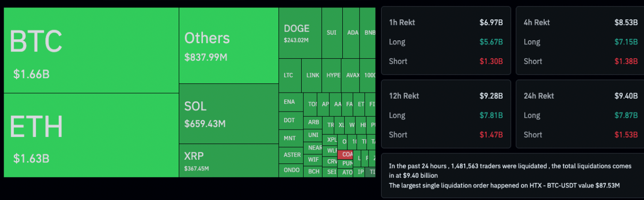Select the XRP heatmap tile
The height and width of the screenshot is (200, 644).
click(x=228, y=160)
